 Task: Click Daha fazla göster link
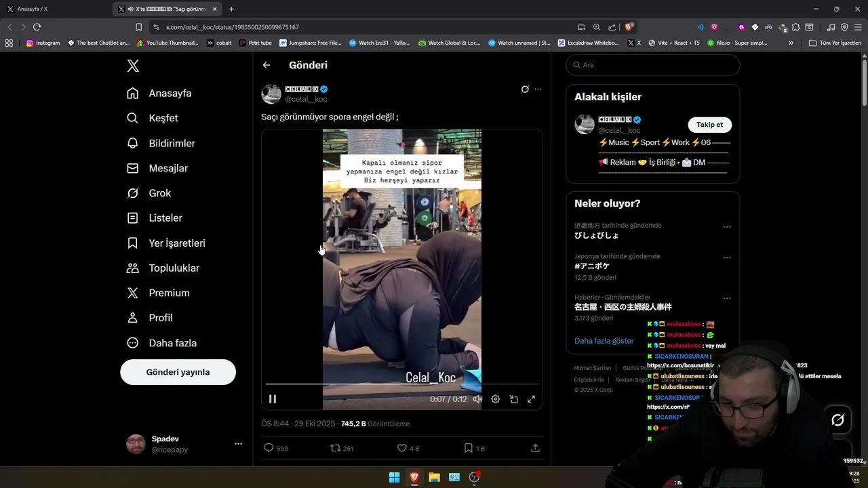tap(604, 341)
